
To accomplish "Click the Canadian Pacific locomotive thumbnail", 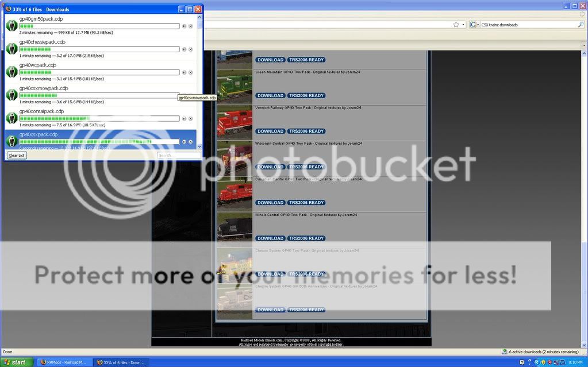I will point(235,194).
